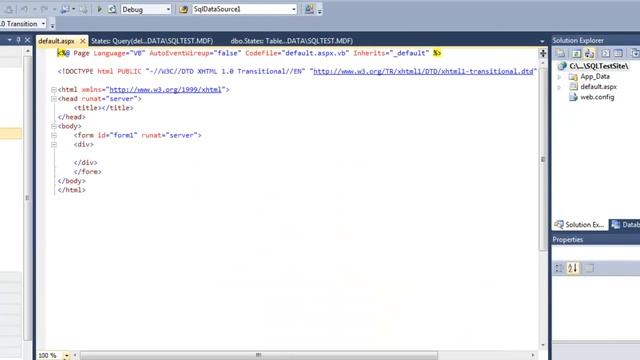
Task: Click the Categorized icon in Properties panel
Action: (559, 268)
